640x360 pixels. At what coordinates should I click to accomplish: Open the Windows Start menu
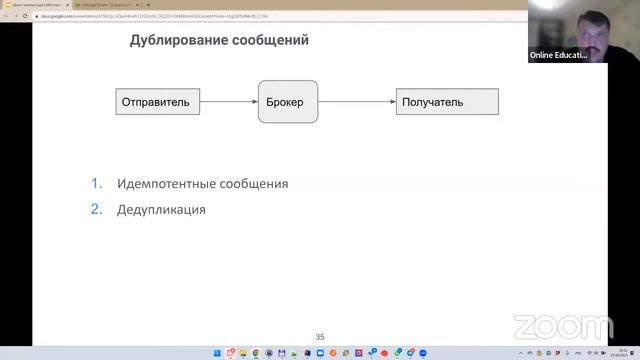(217, 353)
